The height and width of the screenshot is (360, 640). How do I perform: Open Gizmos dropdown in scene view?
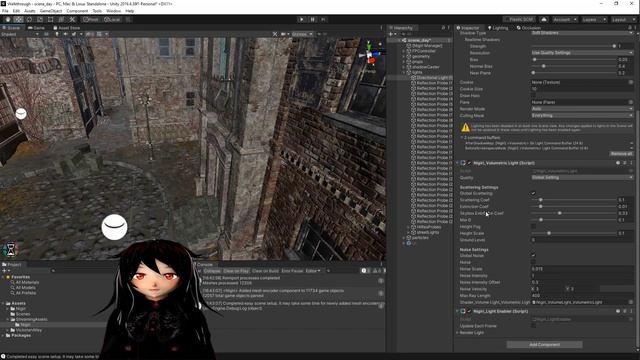[302, 34]
